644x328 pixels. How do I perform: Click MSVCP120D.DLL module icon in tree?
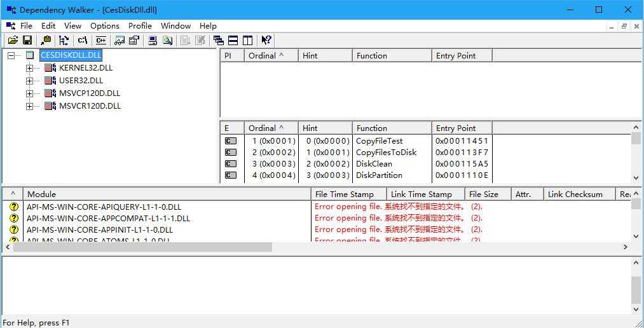coord(50,93)
